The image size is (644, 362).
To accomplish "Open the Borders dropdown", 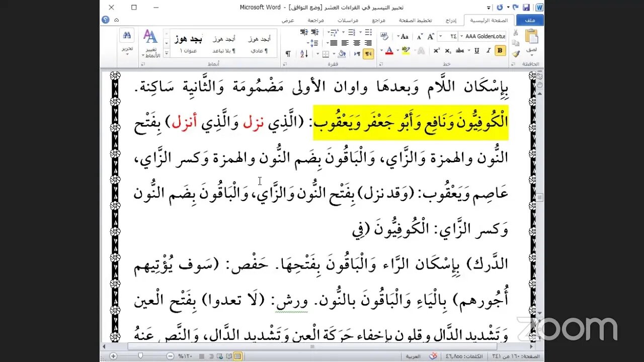I will [317, 54].
